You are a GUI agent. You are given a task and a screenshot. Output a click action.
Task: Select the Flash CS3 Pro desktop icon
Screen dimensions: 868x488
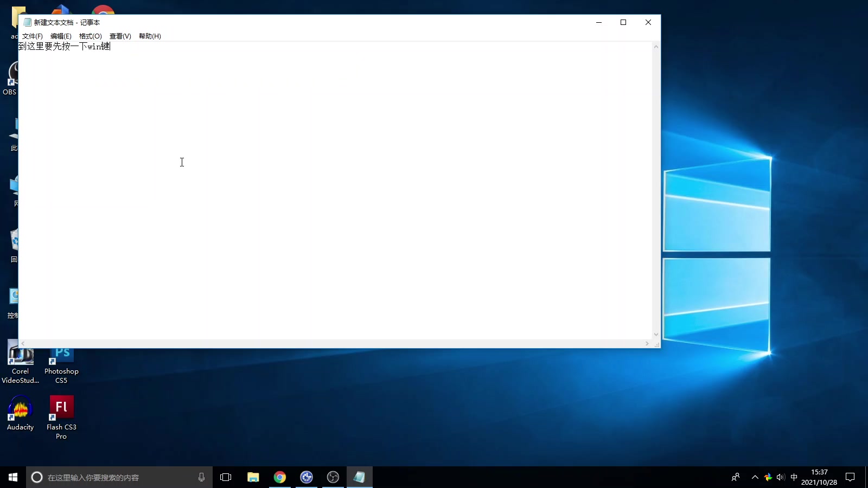(x=61, y=417)
